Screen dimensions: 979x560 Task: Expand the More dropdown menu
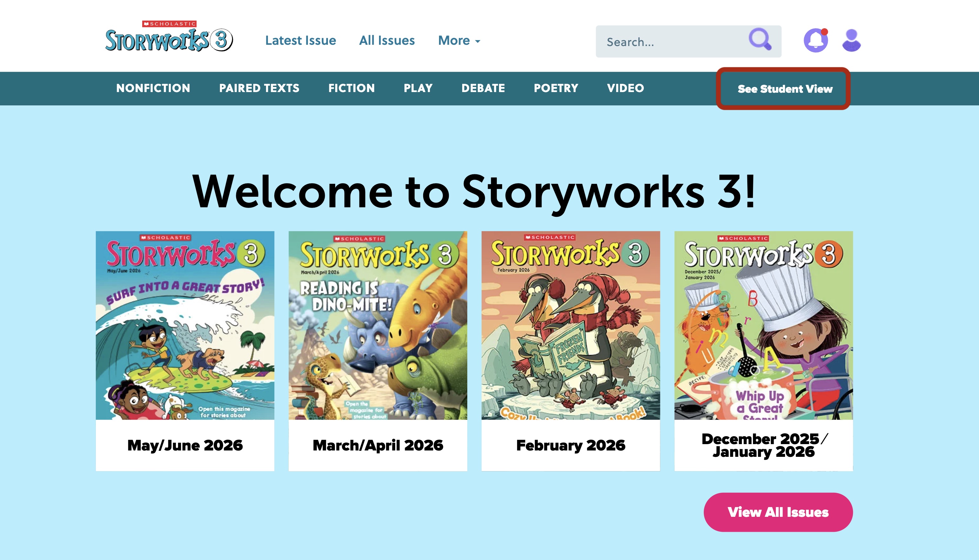pos(459,40)
